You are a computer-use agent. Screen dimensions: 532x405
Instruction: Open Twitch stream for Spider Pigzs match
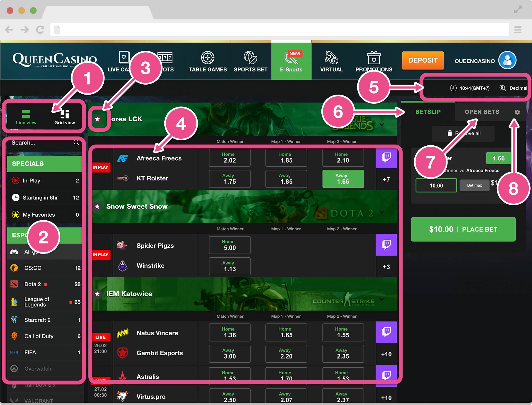tap(386, 245)
